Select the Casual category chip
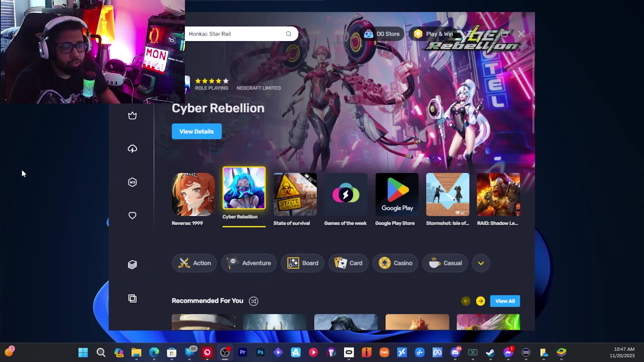 445,263
